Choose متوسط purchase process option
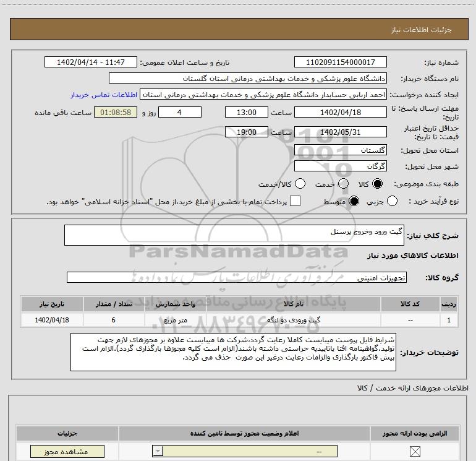The width and height of the screenshot is (476, 461). click(x=354, y=201)
